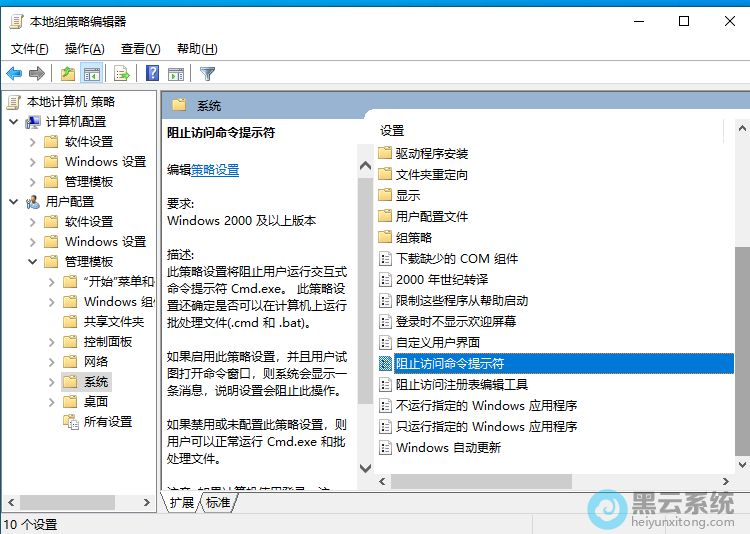Click the policy icon for 下载缺少的 COM 组件
This screenshot has width=750, height=534.
pos(385,259)
